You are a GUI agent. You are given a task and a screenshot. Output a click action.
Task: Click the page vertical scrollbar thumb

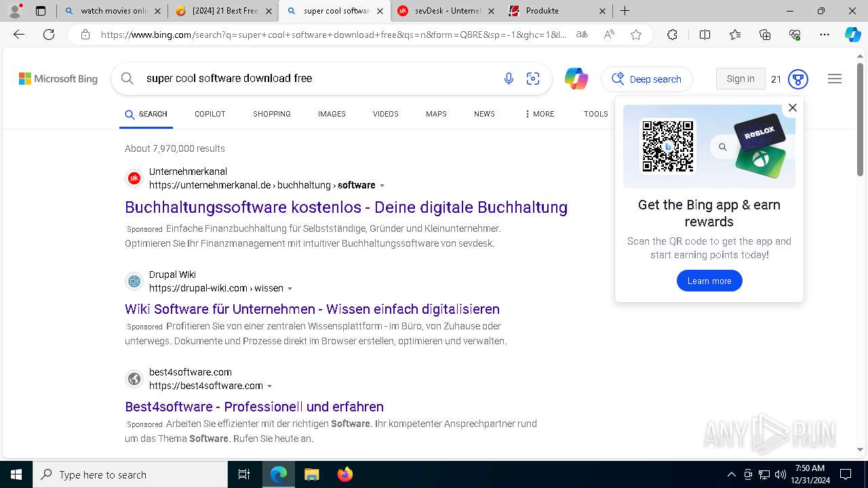pyautogui.click(x=861, y=119)
